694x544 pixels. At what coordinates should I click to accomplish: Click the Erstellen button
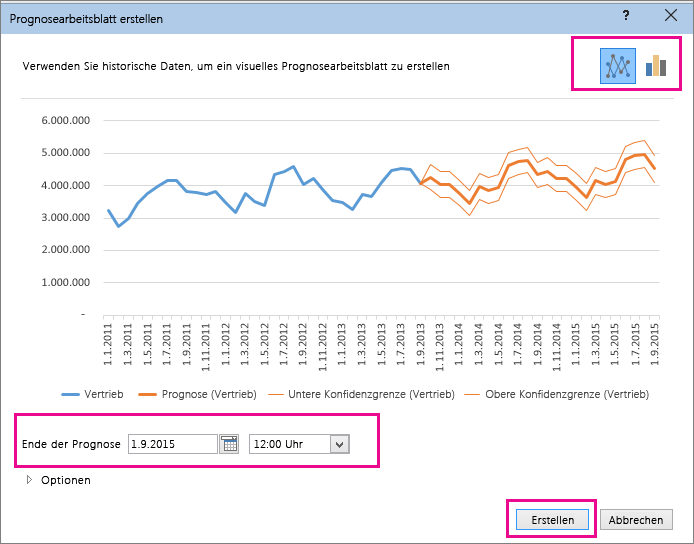(x=552, y=520)
